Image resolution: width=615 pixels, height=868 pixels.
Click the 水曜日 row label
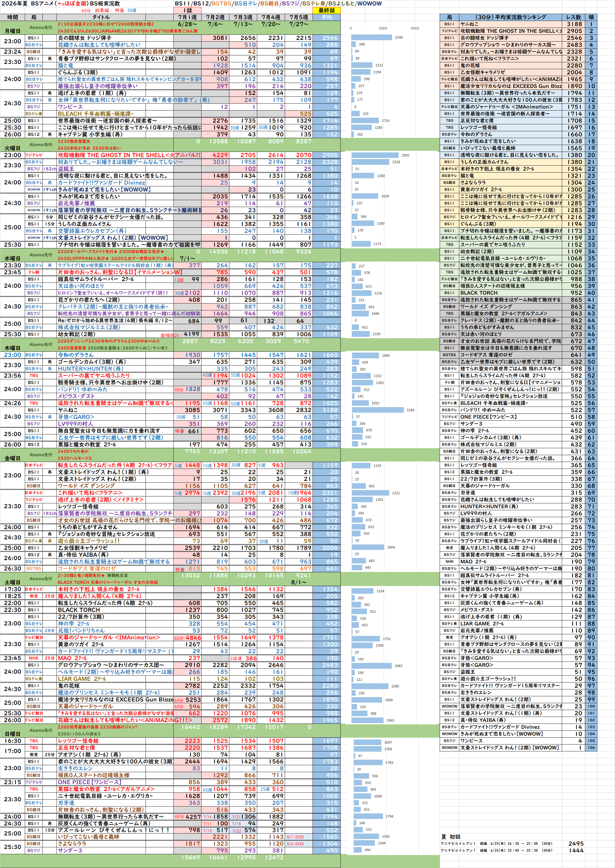[12, 258]
